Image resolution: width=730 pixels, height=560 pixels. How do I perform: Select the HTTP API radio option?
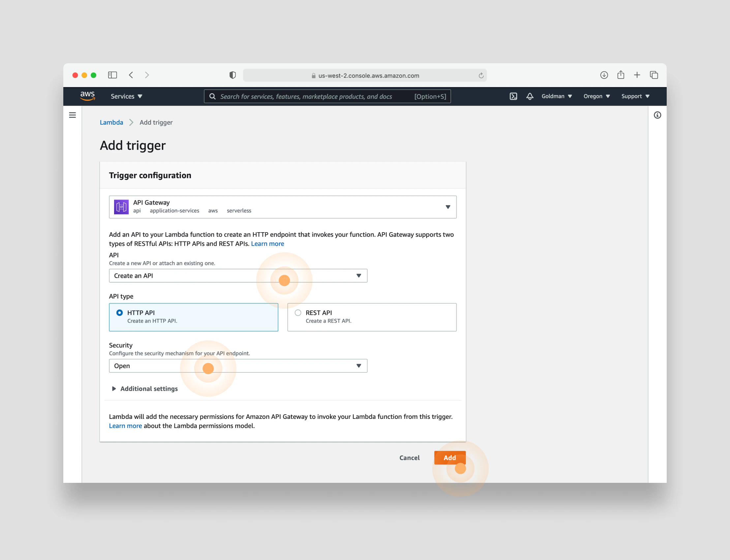119,313
